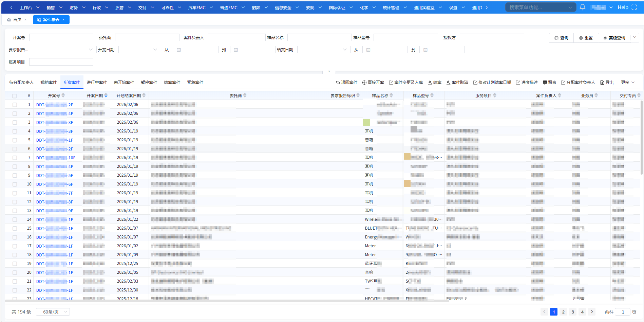Click the 查询 search button

(x=561, y=38)
